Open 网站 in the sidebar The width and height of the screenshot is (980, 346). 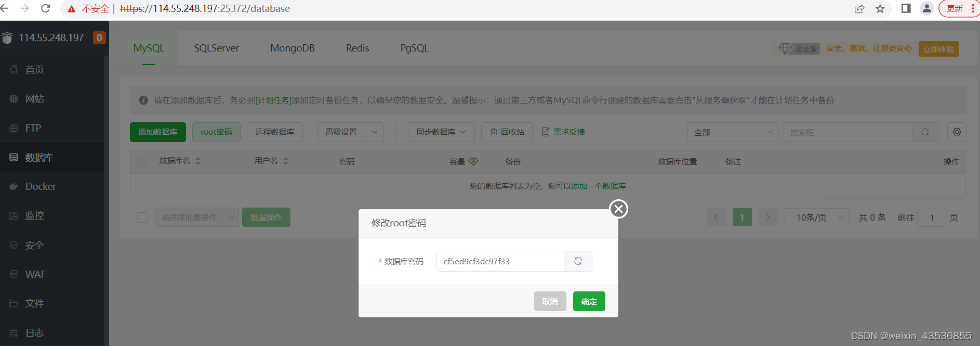pyautogui.click(x=52, y=99)
